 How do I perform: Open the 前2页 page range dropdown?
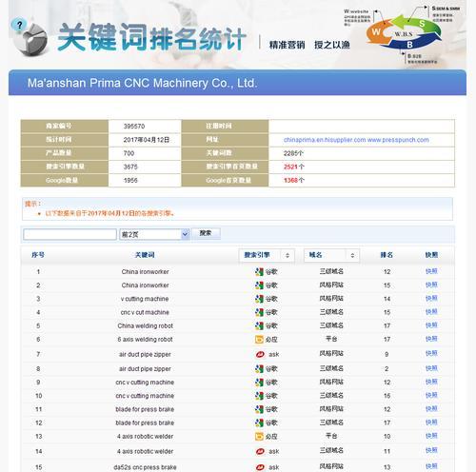(x=154, y=234)
